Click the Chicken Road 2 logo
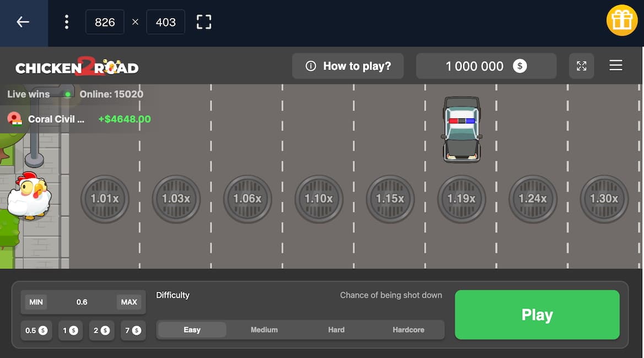Image resolution: width=644 pixels, height=358 pixels. (x=77, y=67)
